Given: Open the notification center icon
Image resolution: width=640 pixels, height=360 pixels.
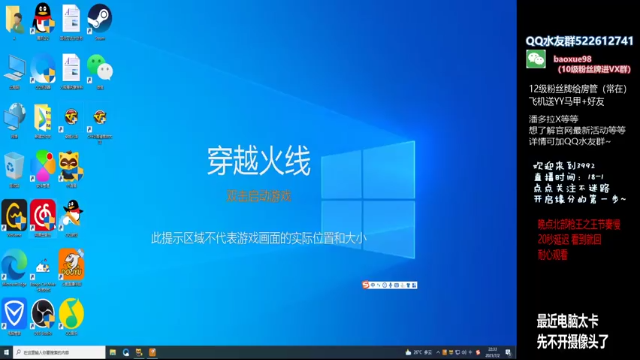Looking at the screenshot, I should 509,352.
